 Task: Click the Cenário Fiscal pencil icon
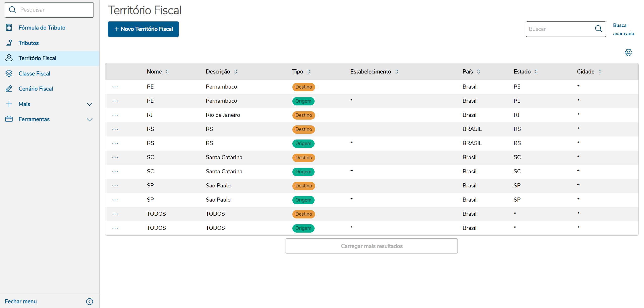pos(9,89)
